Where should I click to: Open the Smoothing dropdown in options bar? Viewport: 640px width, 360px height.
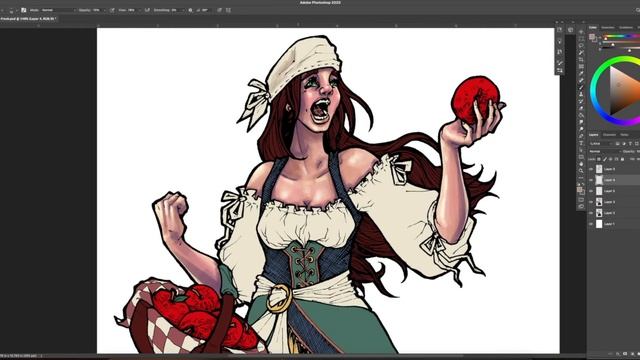coord(178,10)
